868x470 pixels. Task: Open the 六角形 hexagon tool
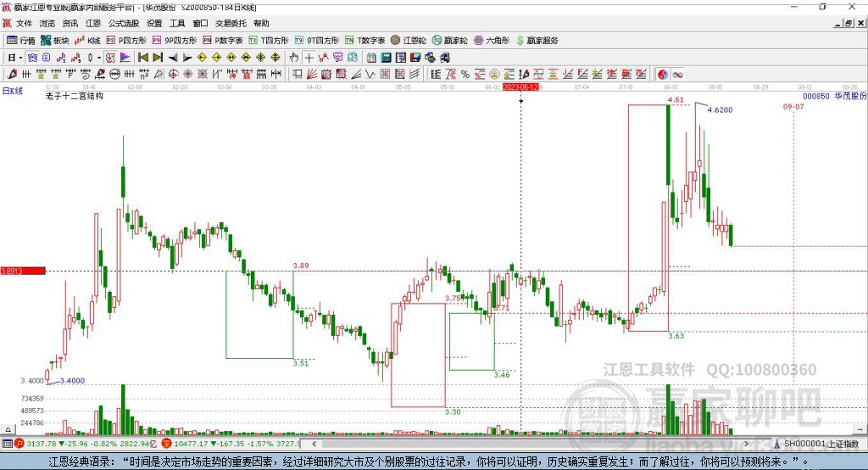[x=492, y=41]
